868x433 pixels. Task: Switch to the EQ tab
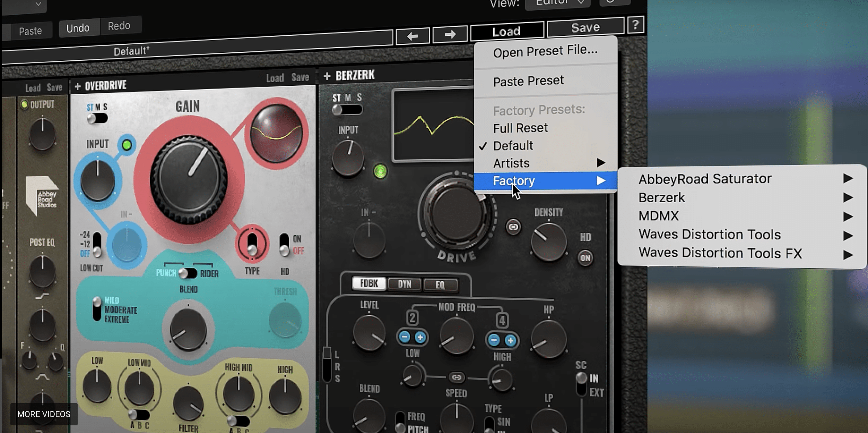(440, 285)
